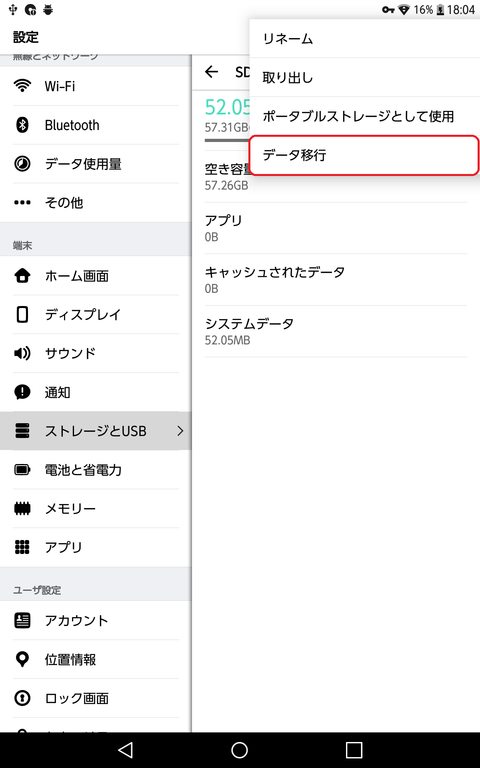
Task: Tap the notification icon for 通知
Action: pyautogui.click(x=22, y=392)
